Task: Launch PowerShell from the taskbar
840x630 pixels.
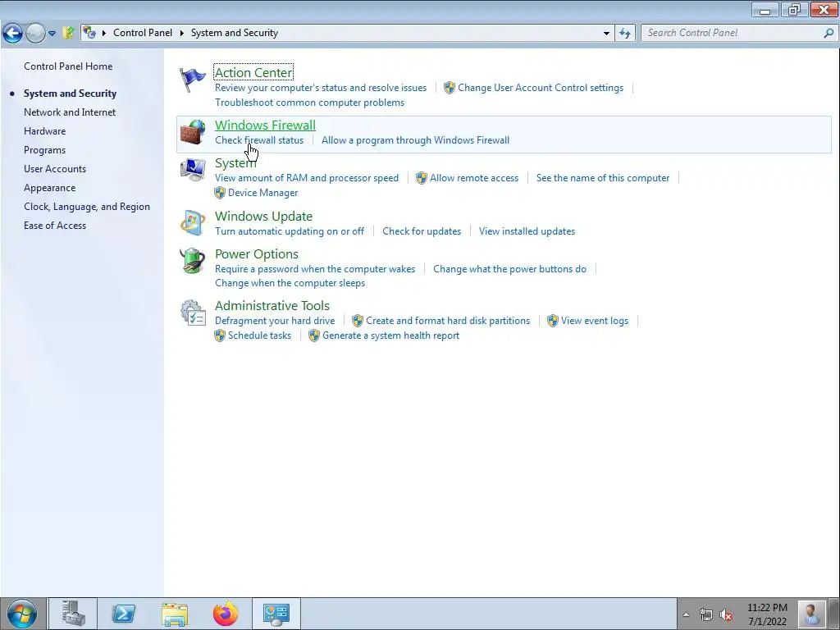Action: (123, 614)
